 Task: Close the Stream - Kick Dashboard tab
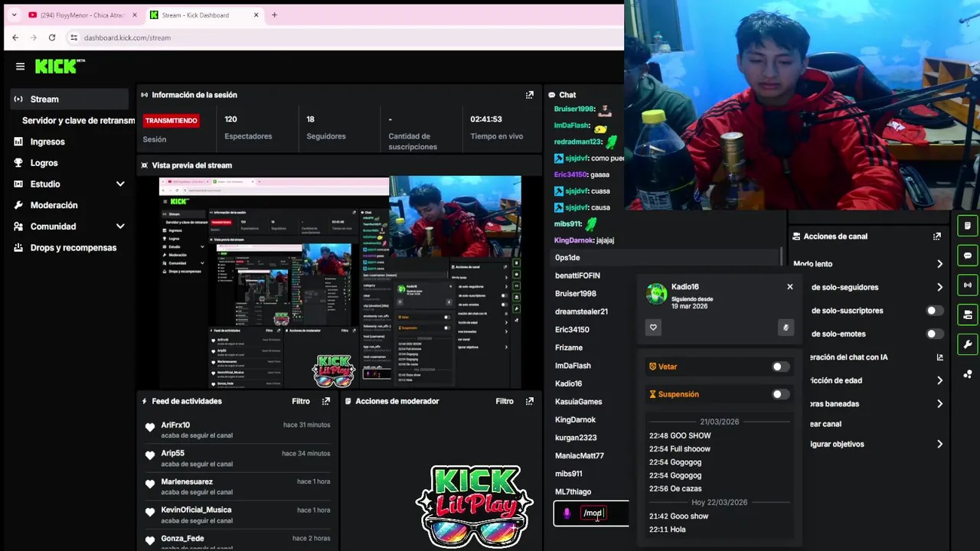256,15
